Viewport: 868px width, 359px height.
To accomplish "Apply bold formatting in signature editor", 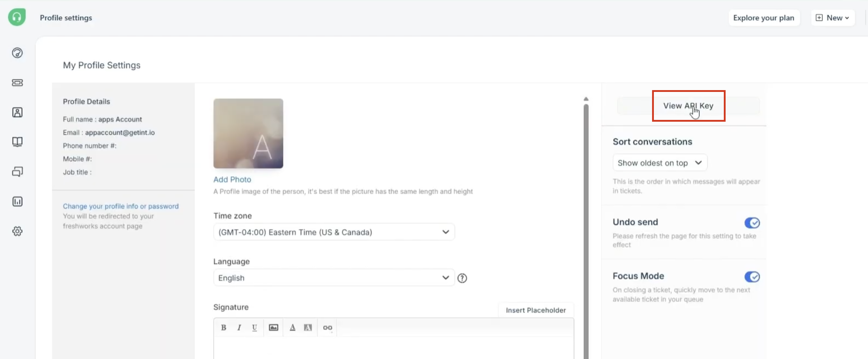I will 223,327.
